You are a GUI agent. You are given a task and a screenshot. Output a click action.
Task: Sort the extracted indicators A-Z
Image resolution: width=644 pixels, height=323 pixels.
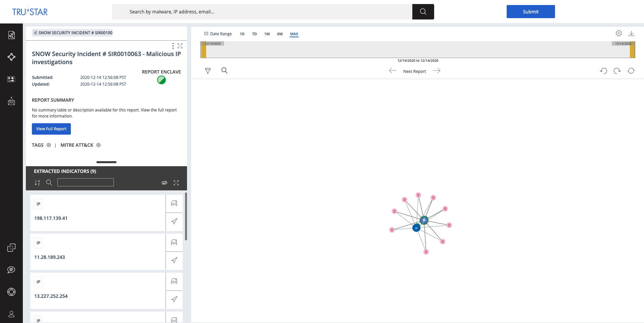click(37, 183)
